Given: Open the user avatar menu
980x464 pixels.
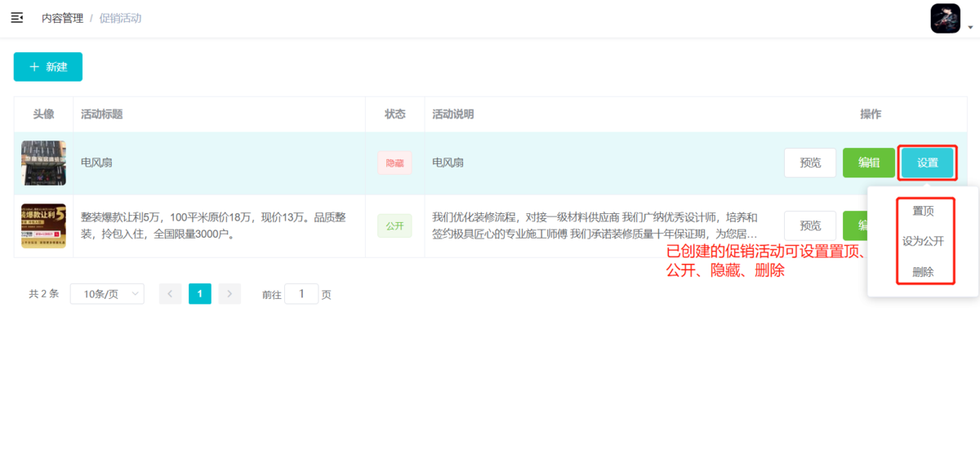Looking at the screenshot, I should tap(945, 18).
